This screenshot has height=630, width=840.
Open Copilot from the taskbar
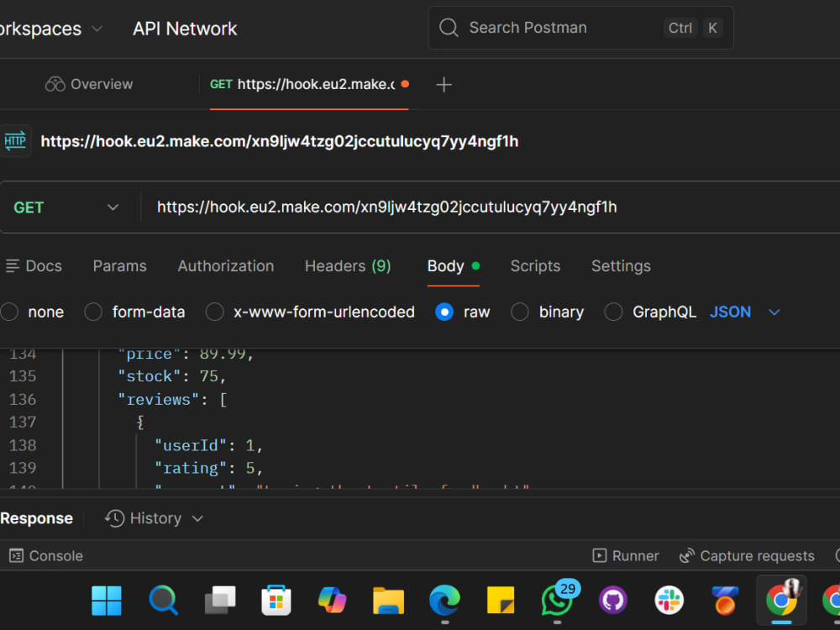(332, 600)
